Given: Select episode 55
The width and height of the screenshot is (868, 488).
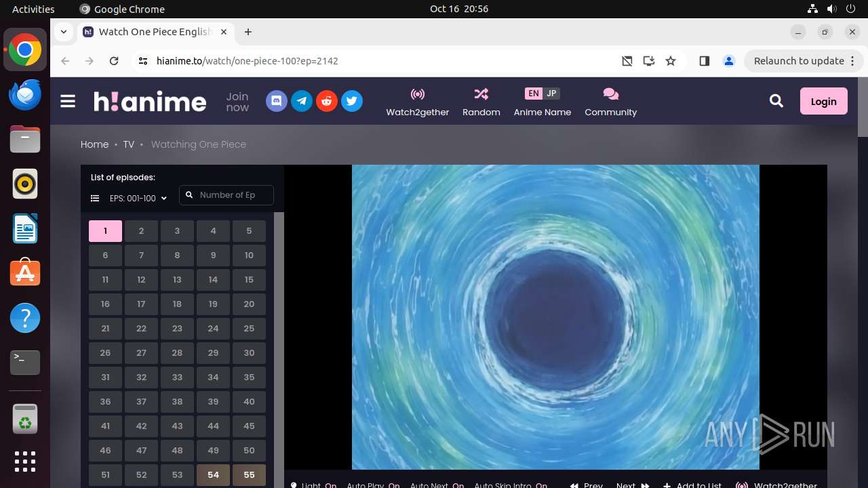Looking at the screenshot, I should coord(249,475).
